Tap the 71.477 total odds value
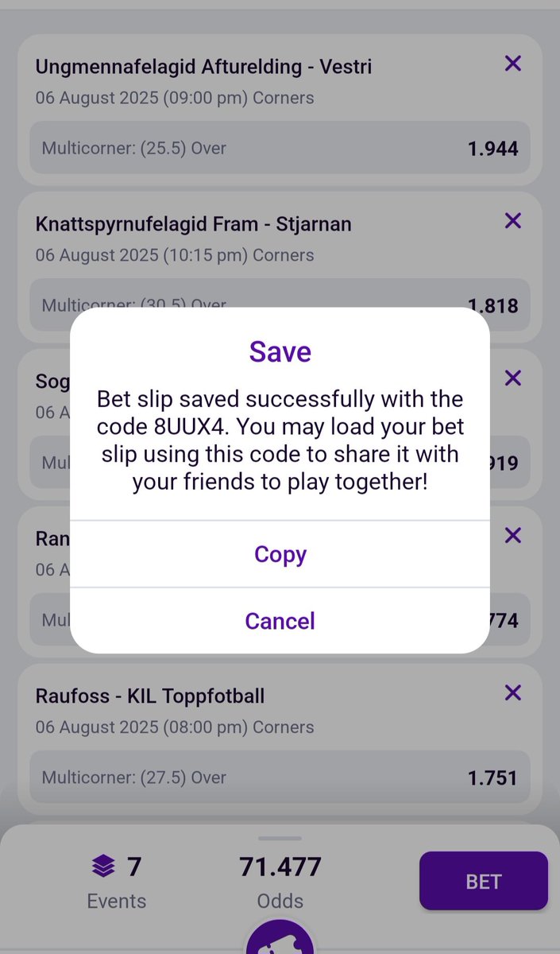The height and width of the screenshot is (954, 560). (x=280, y=867)
